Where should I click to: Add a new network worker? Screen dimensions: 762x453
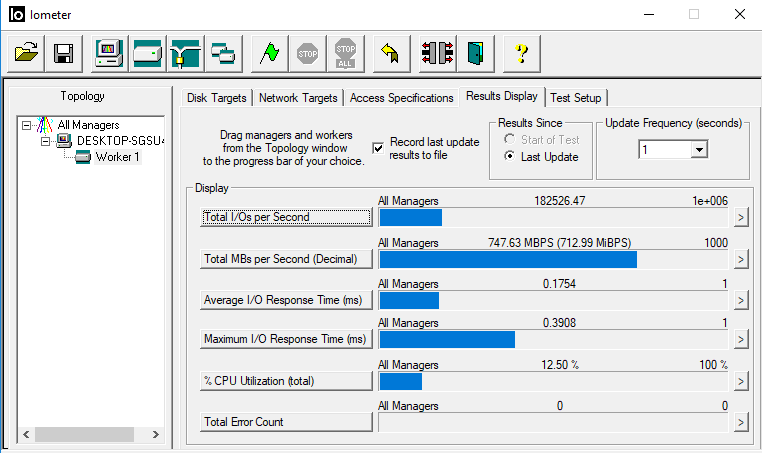(x=185, y=53)
